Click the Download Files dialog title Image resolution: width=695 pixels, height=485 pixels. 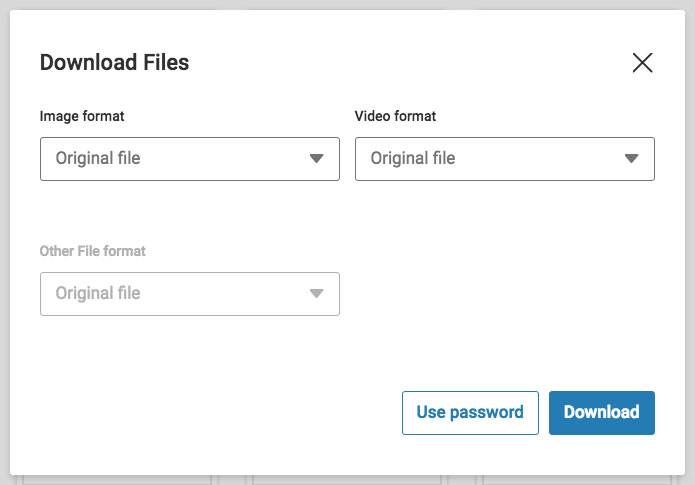point(114,63)
